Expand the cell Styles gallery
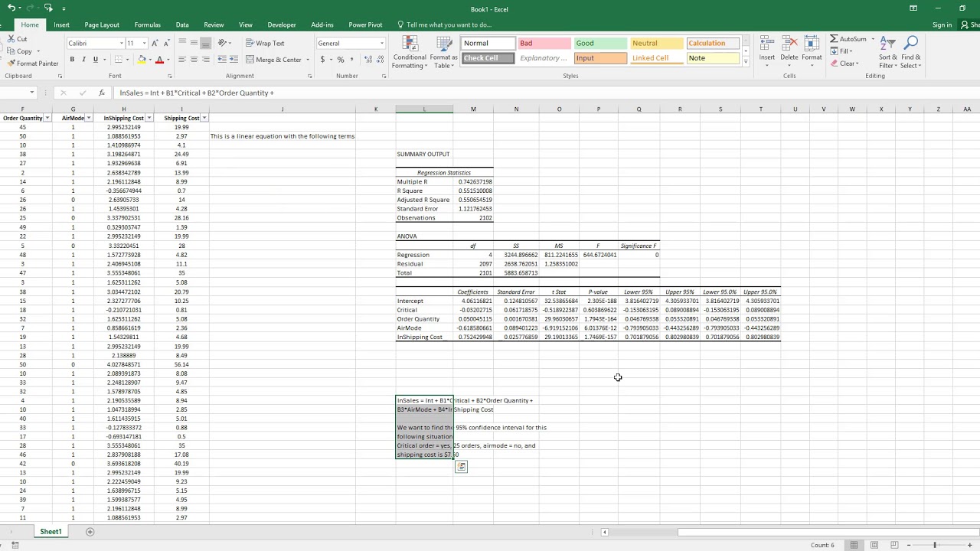 [746, 62]
